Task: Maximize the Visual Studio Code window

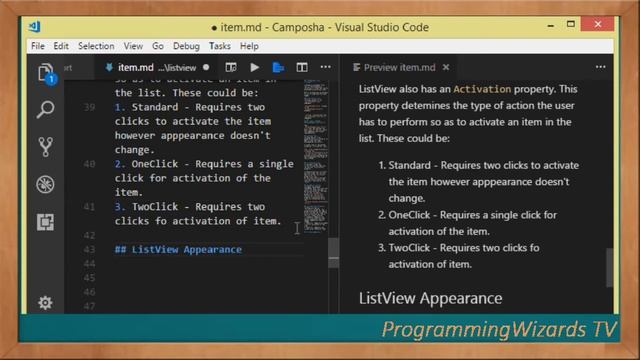Action: click(571, 24)
